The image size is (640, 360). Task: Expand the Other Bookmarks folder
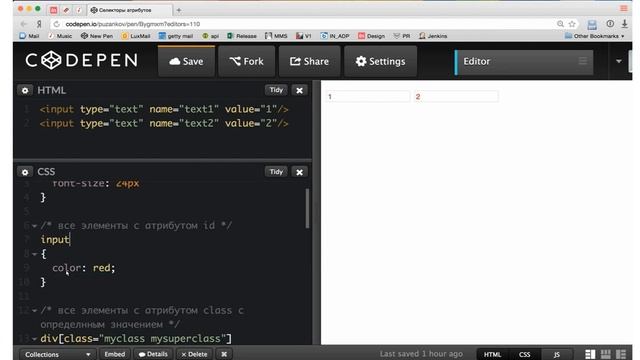click(595, 36)
